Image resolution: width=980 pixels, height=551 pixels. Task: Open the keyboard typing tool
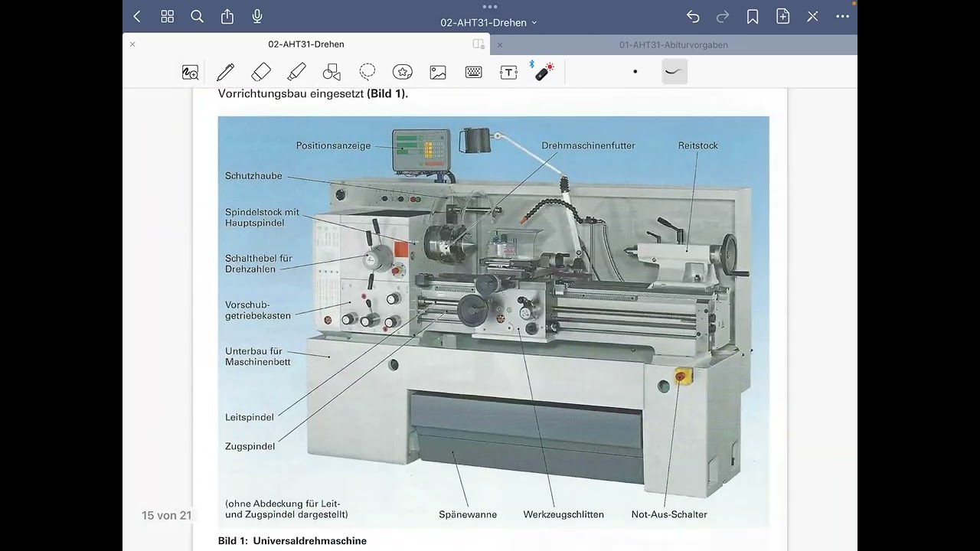473,72
